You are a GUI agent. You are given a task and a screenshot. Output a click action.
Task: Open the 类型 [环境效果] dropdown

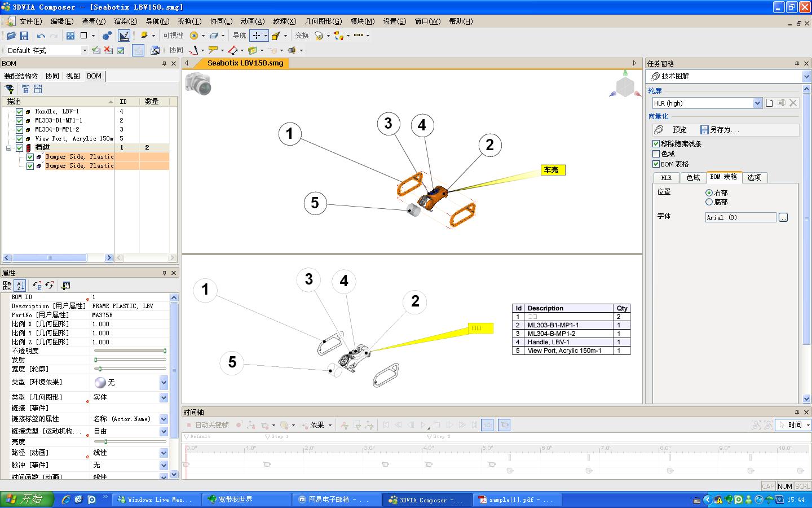pyautogui.click(x=164, y=383)
